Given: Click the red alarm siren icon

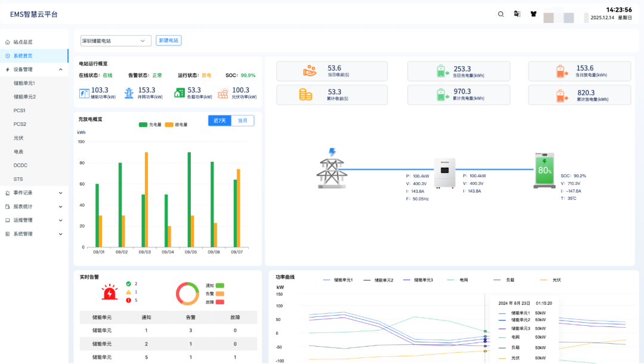Looking at the screenshot, I should pyautogui.click(x=109, y=292).
